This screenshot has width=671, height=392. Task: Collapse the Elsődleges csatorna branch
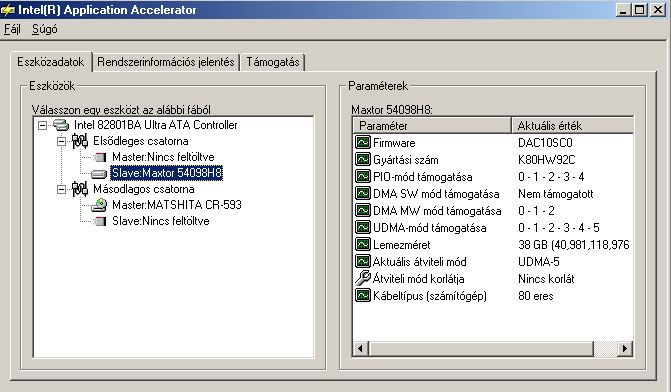point(62,141)
